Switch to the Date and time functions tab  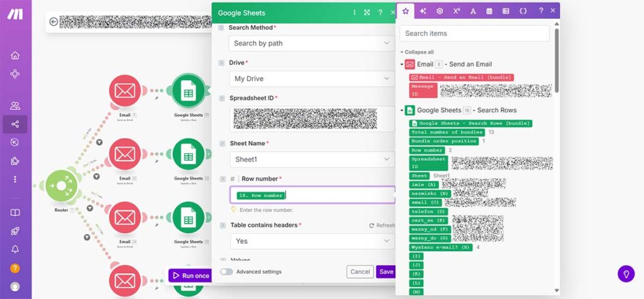pos(489,11)
